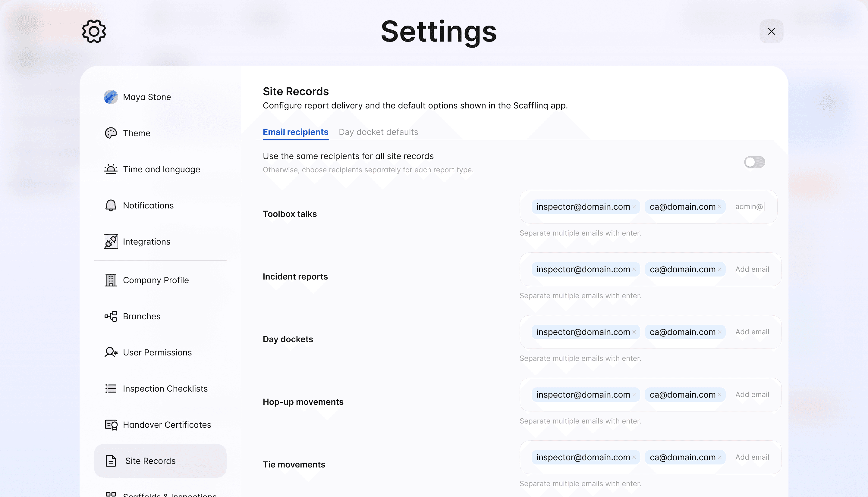Open User Permissions section
868x497 pixels.
coord(160,353)
